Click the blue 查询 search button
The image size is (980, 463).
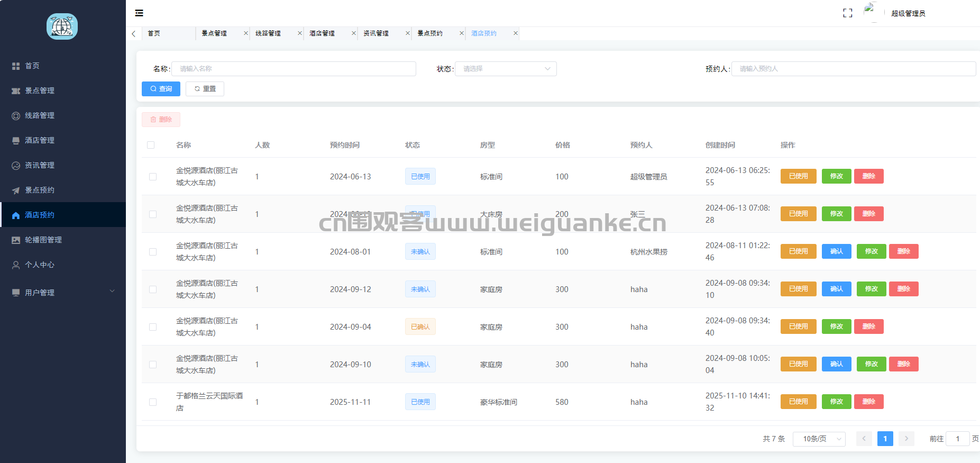pos(161,89)
